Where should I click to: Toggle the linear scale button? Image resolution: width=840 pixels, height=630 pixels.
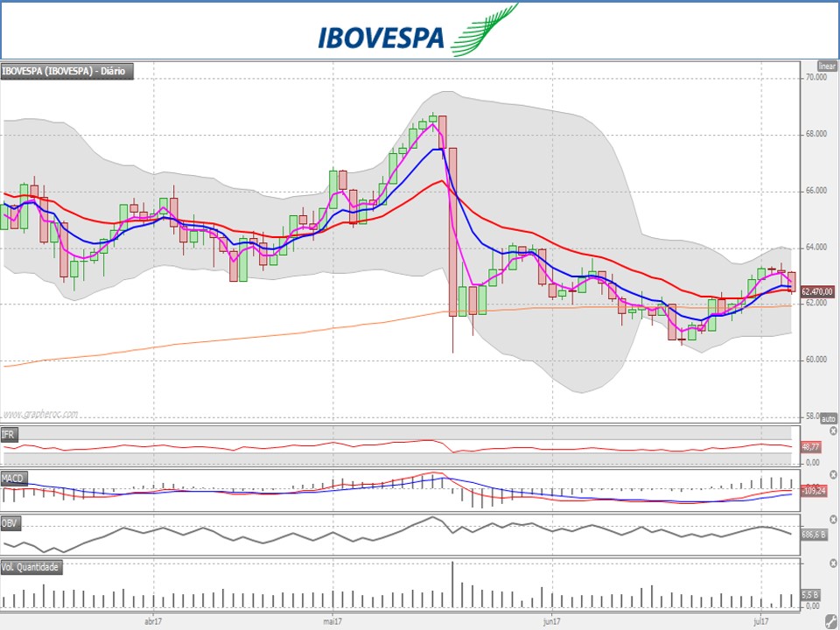[827, 66]
